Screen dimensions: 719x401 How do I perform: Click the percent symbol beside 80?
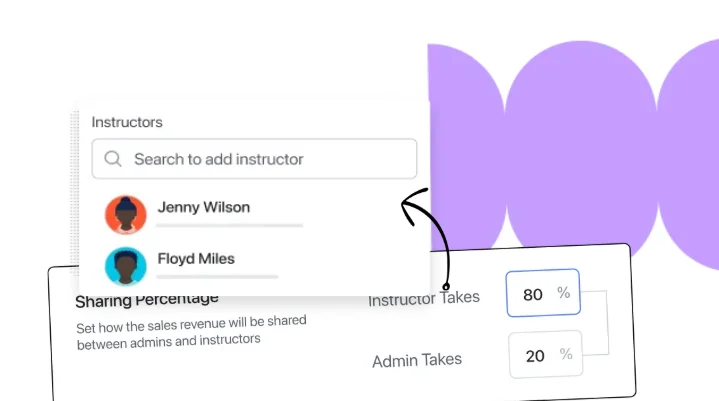click(x=564, y=294)
